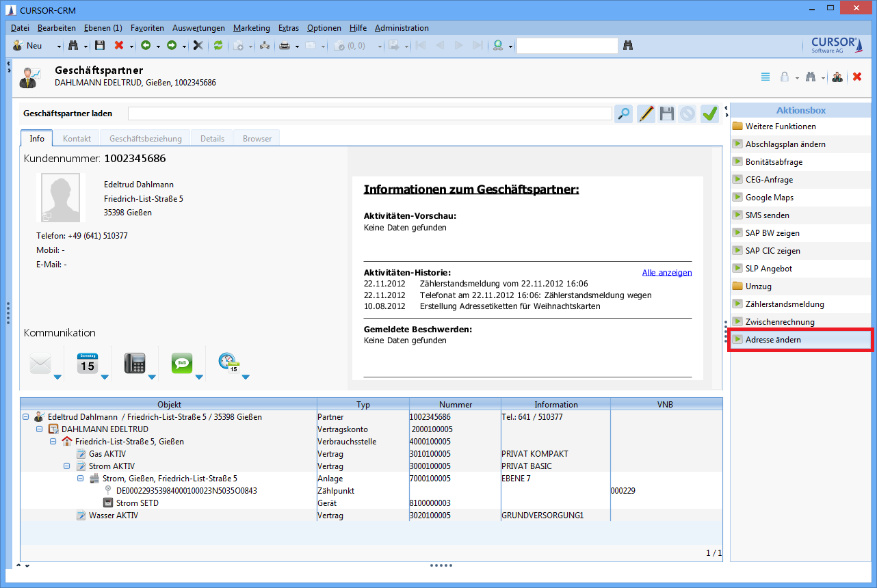The height and width of the screenshot is (588, 877).
Task: Run the Zählerstandsmeldung action
Action: coord(784,304)
